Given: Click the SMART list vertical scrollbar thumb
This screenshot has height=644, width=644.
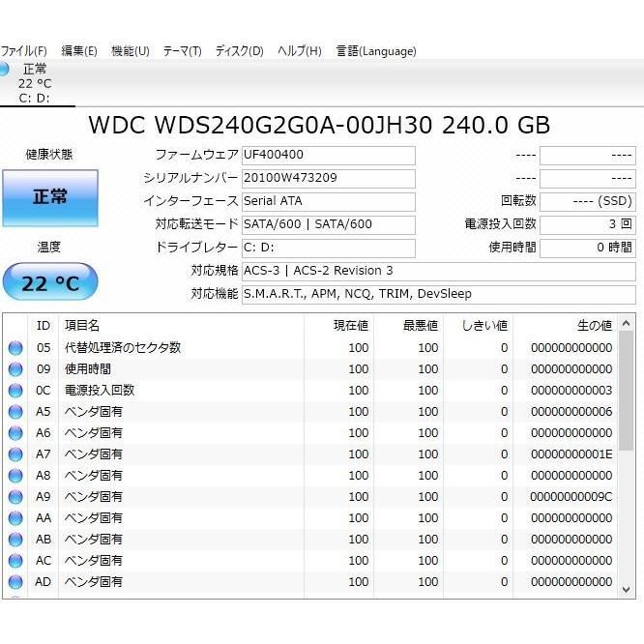Looking at the screenshot, I should 626,391.
